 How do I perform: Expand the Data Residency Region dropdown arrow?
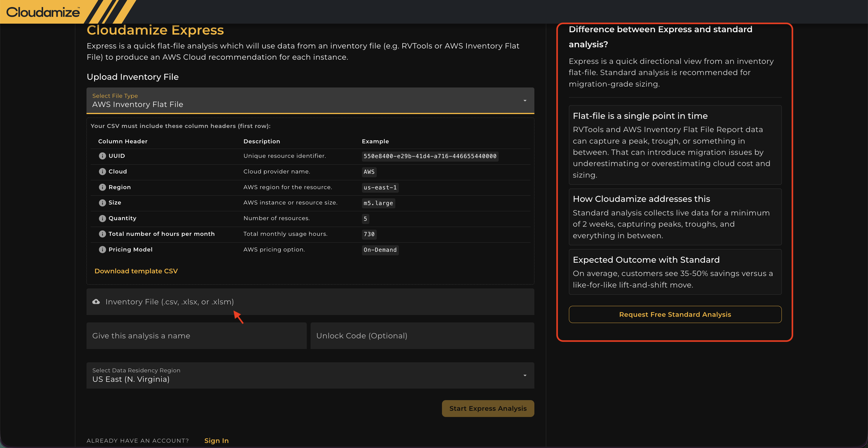525,376
